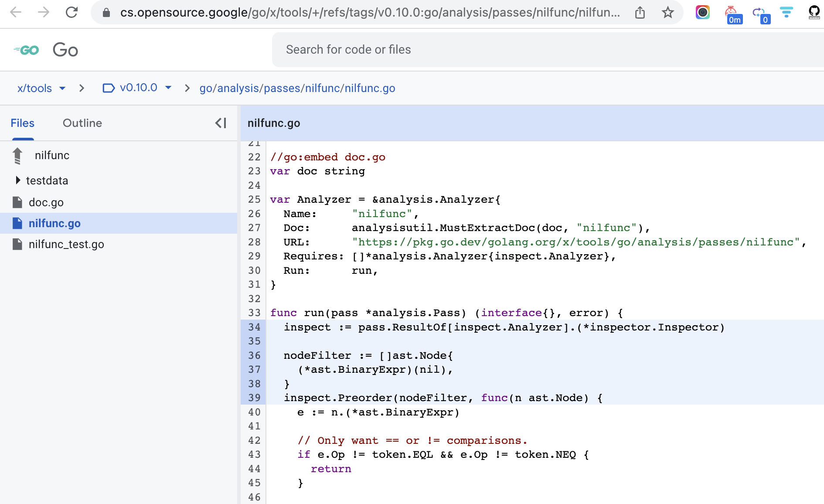Open doc.go in the file list
This screenshot has height=504, width=824.
(x=46, y=202)
